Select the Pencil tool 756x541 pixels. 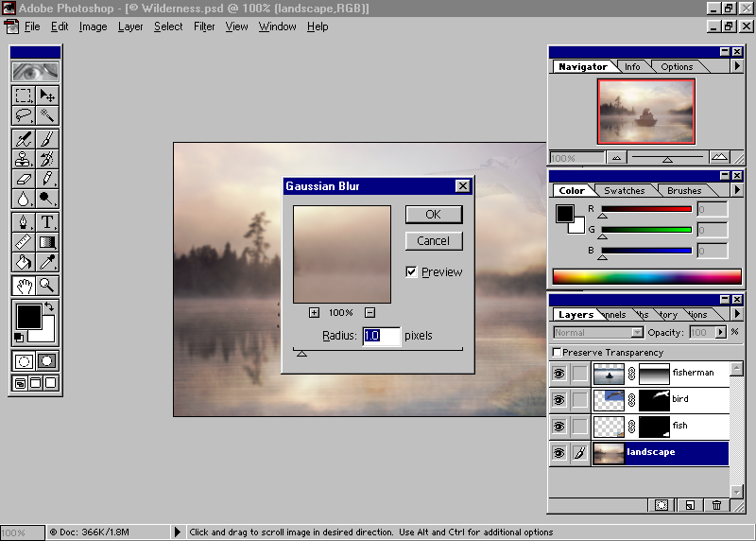47,179
